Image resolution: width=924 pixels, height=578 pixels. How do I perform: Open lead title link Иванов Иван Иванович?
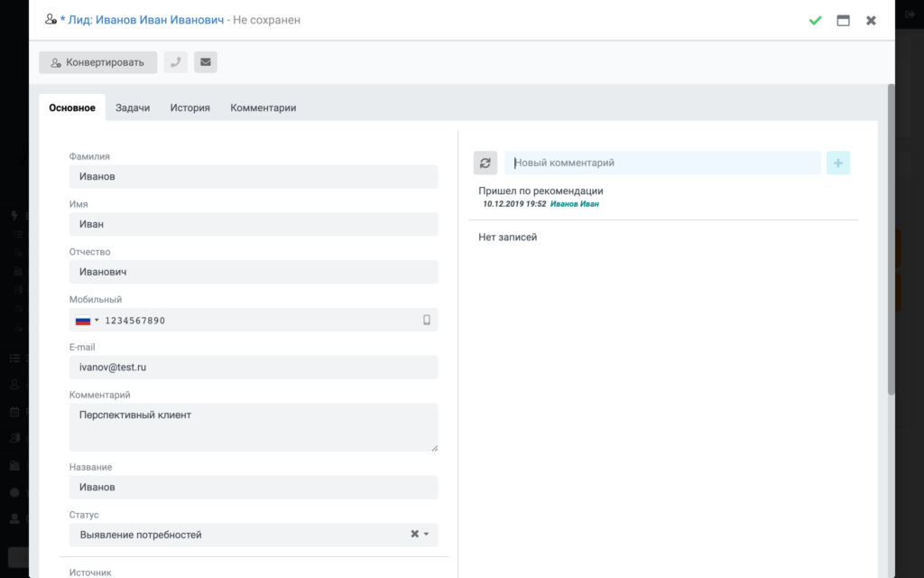pyautogui.click(x=146, y=20)
